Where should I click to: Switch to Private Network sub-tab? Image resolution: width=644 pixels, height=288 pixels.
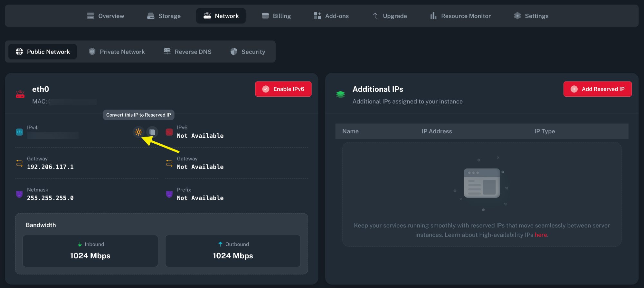(117, 52)
